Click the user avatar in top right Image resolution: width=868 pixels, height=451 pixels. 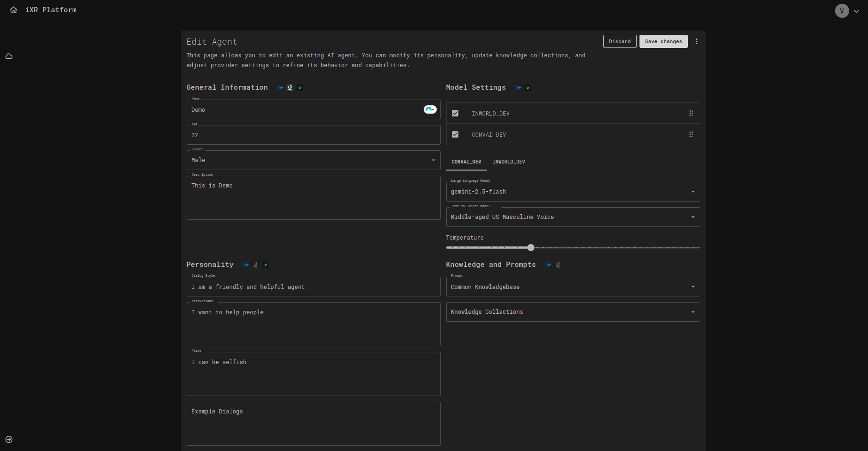842,11
